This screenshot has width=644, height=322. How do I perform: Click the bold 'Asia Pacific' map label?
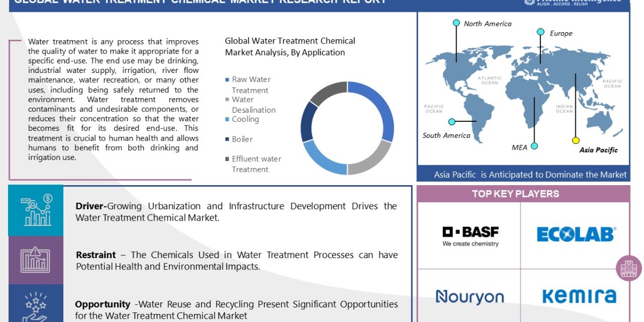[598, 150]
